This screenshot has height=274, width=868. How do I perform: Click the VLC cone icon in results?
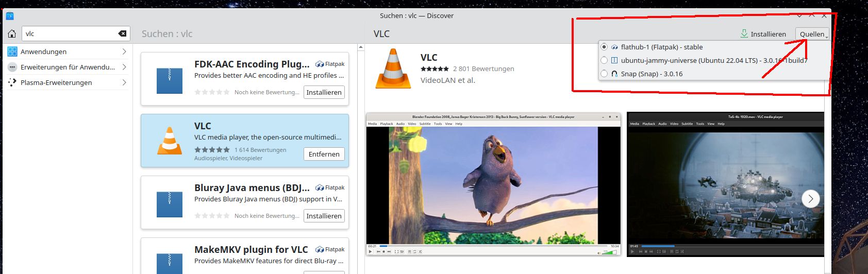click(170, 141)
